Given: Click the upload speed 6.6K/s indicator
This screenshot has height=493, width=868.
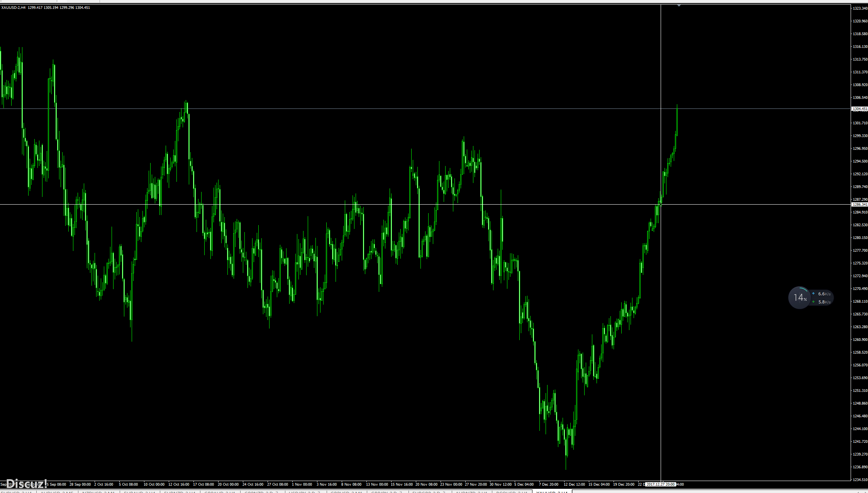Looking at the screenshot, I should coord(821,294).
